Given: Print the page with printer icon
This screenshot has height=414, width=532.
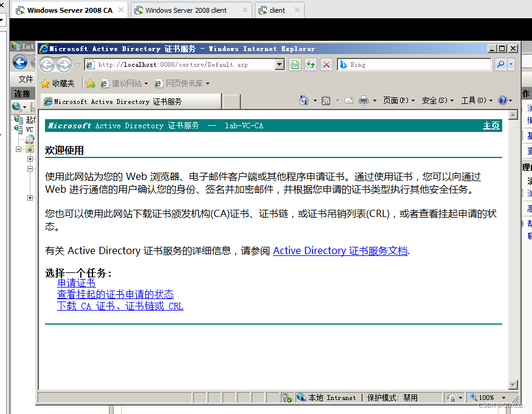Looking at the screenshot, I should point(364,100).
